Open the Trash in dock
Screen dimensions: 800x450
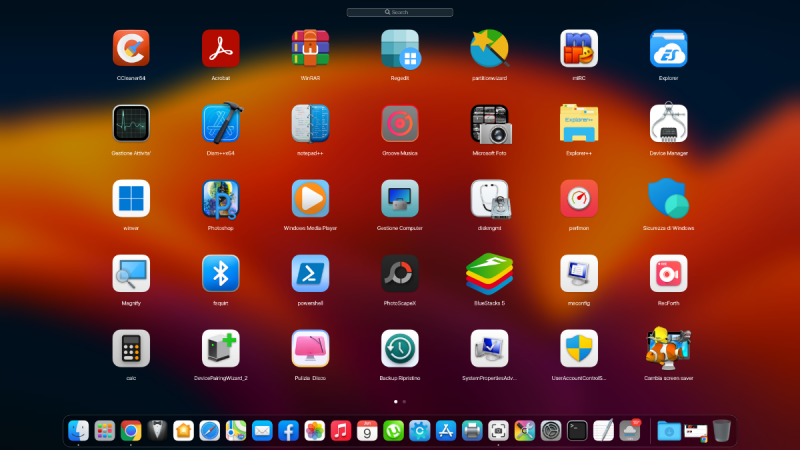pyautogui.click(x=721, y=431)
